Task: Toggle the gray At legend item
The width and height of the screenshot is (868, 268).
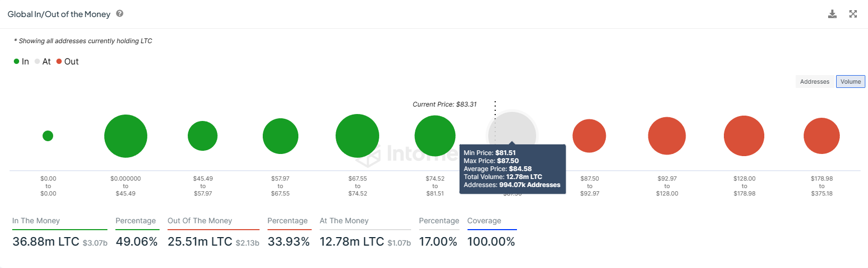Action: [43, 62]
